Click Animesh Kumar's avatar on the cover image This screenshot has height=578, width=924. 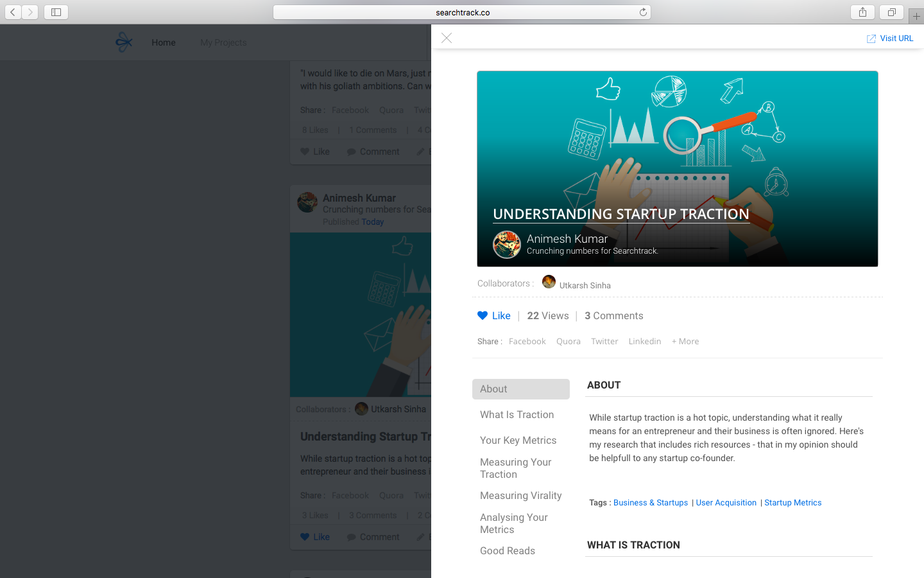click(506, 245)
